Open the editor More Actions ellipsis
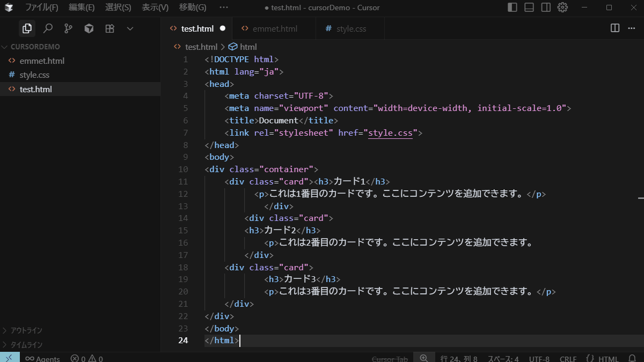The height and width of the screenshot is (362, 644). [x=631, y=28]
